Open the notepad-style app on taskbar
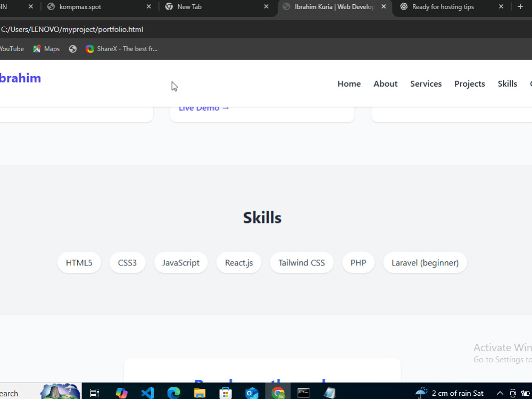 click(329, 393)
